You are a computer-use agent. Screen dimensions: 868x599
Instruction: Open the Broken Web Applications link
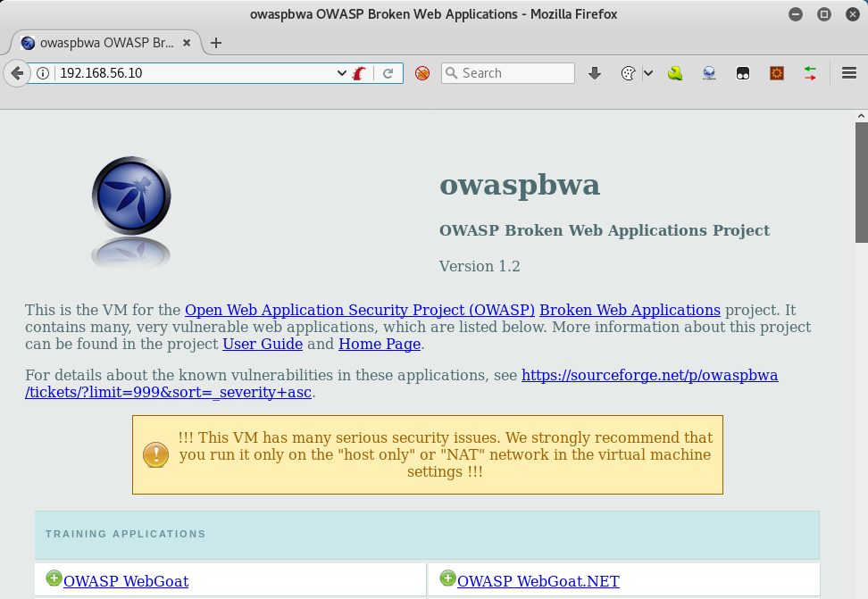pyautogui.click(x=630, y=310)
